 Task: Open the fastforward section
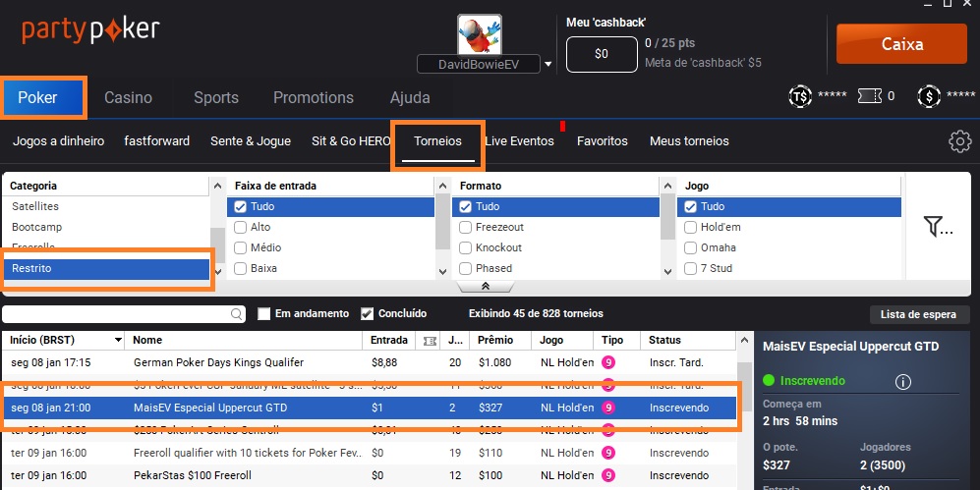pos(157,141)
